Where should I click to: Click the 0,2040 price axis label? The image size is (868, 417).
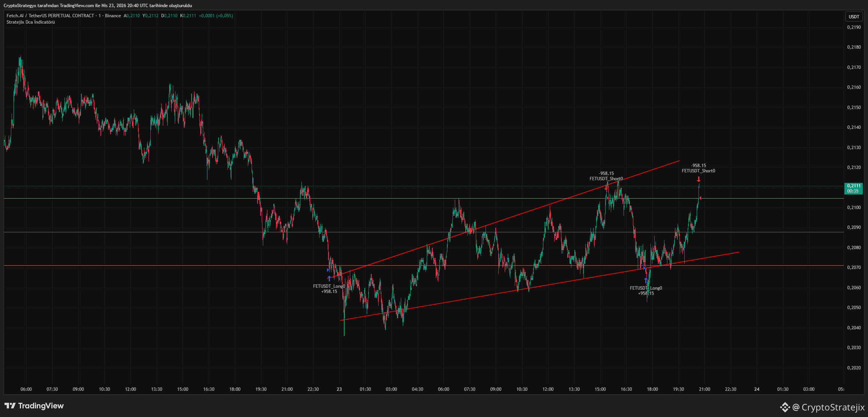(854, 328)
